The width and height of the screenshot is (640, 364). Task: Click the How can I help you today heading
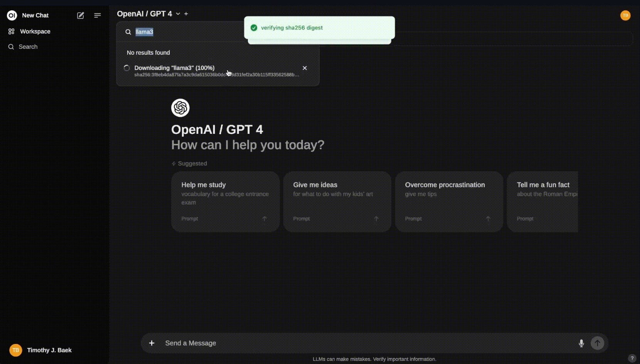click(248, 145)
